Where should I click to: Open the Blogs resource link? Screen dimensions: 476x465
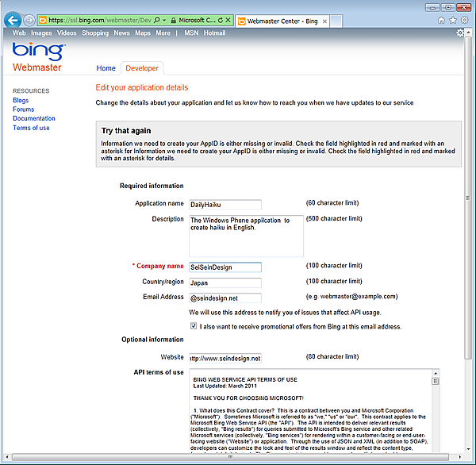(x=21, y=100)
